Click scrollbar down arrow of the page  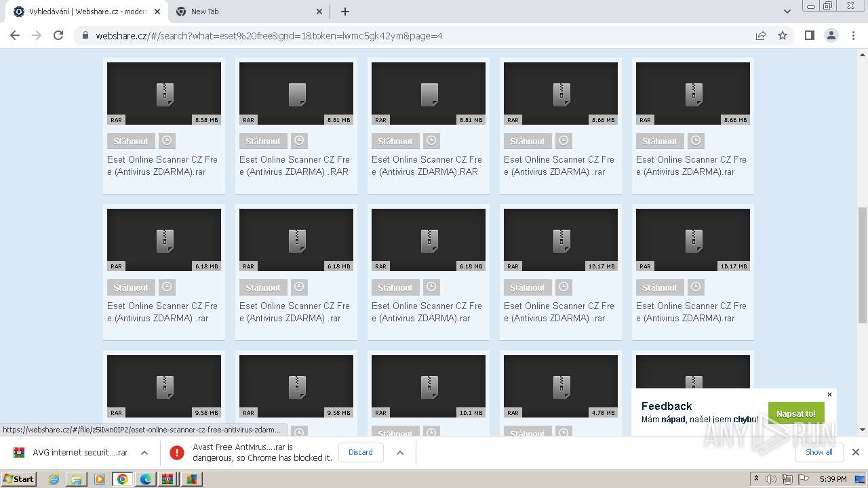click(x=863, y=430)
